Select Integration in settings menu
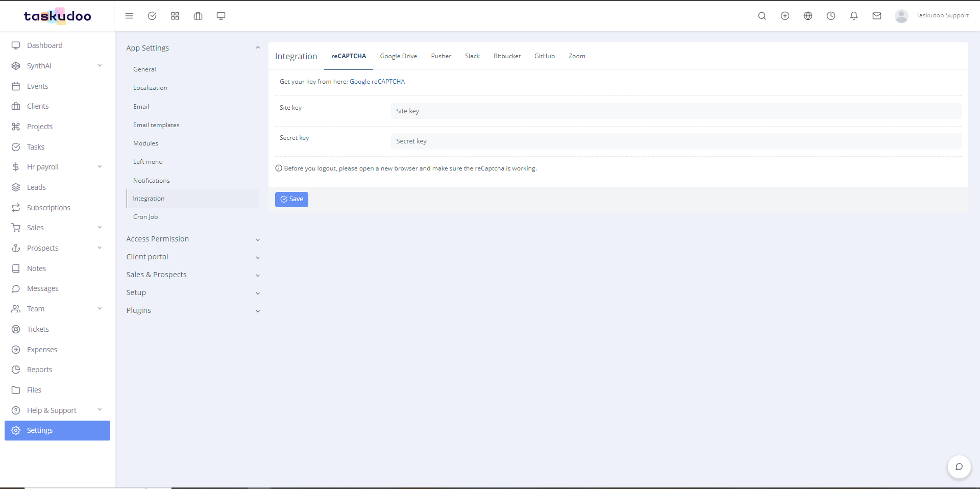The width and height of the screenshot is (980, 489). pyautogui.click(x=193, y=199)
